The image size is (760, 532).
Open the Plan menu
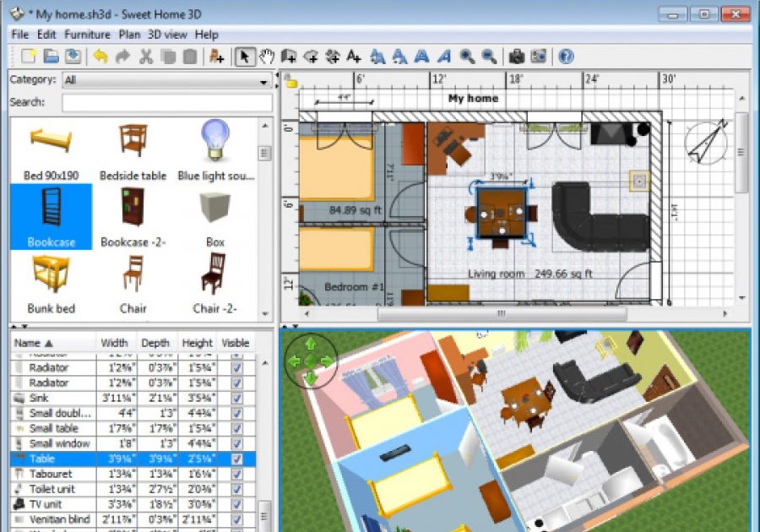click(129, 35)
